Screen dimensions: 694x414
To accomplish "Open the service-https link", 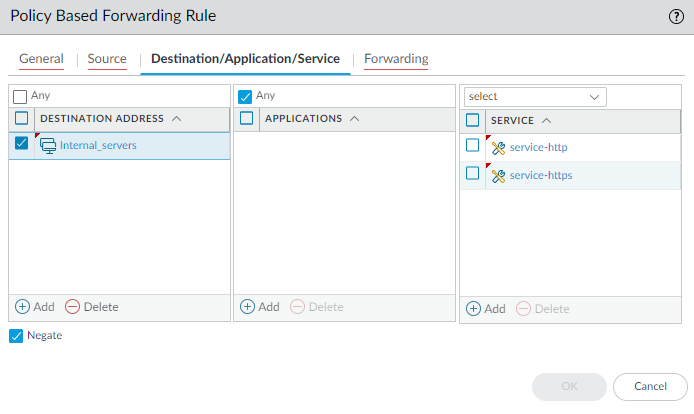I will pos(541,175).
